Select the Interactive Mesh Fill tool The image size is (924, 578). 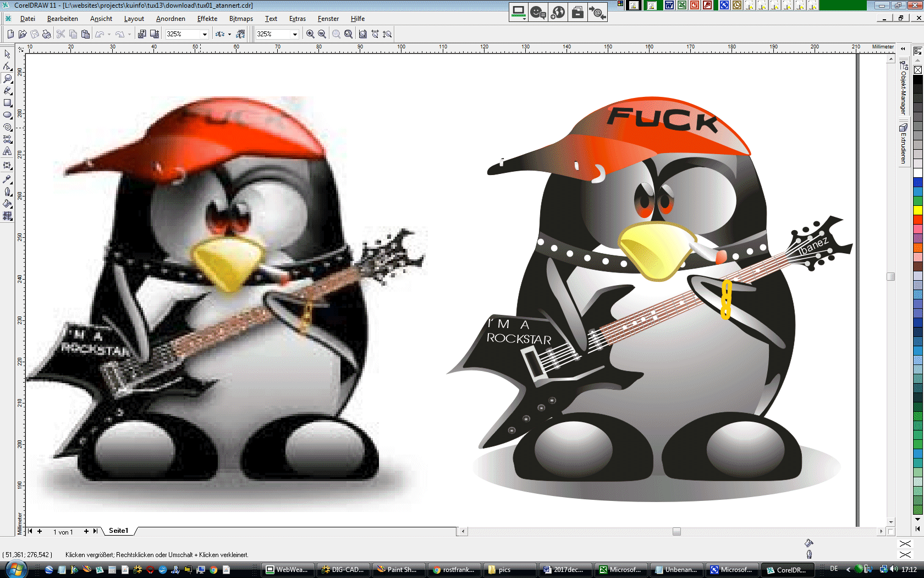click(7, 216)
